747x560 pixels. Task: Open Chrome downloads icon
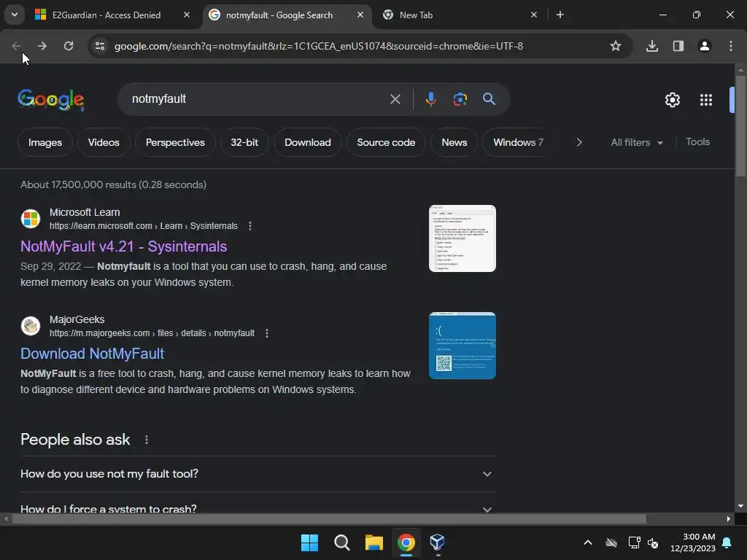click(651, 46)
